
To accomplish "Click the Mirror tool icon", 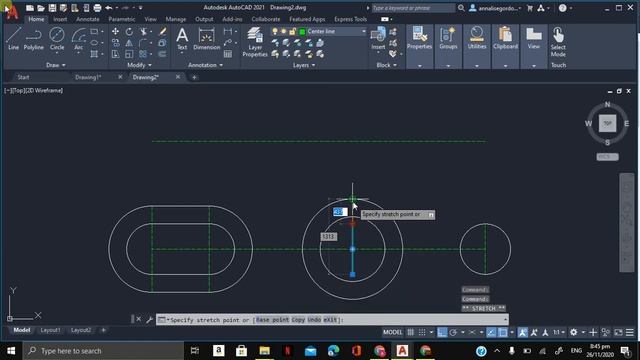I will coord(129,43).
